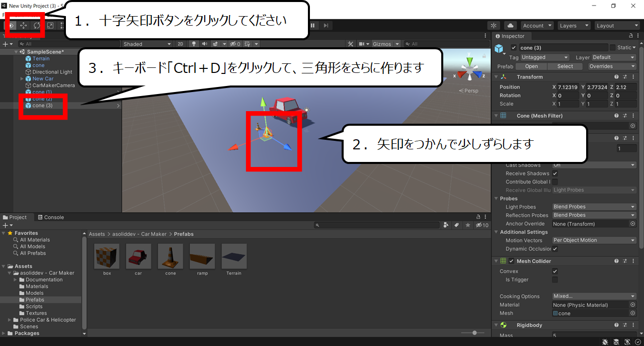Open the Account dropdown
644x346 pixels.
point(537,26)
